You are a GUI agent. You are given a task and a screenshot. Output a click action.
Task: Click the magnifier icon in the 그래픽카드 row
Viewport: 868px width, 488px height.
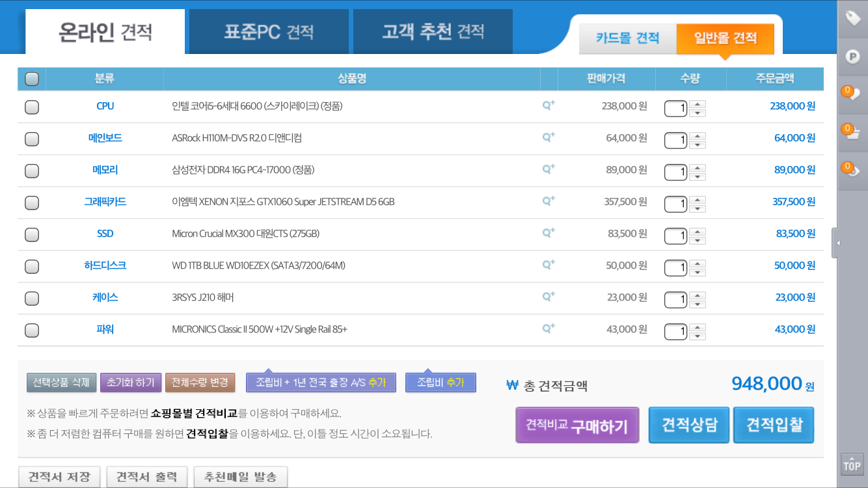tap(549, 201)
